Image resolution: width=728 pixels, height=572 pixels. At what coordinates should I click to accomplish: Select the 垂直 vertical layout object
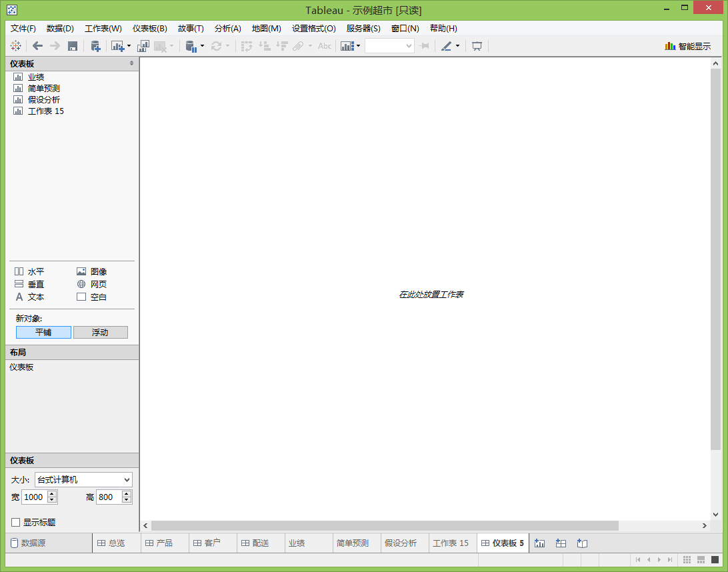coord(29,284)
